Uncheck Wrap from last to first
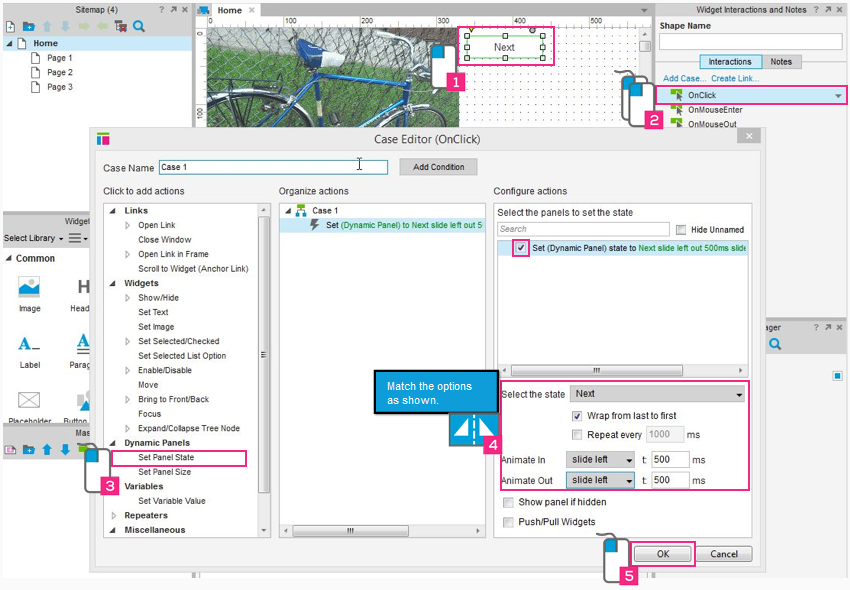 tap(577, 416)
